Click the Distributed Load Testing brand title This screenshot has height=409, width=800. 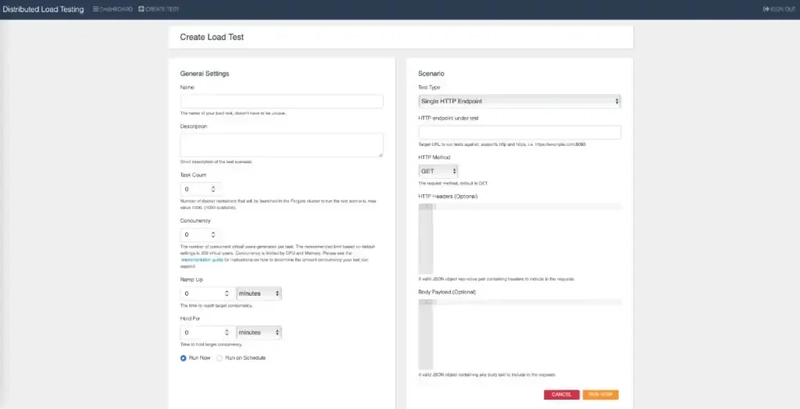pos(43,9)
